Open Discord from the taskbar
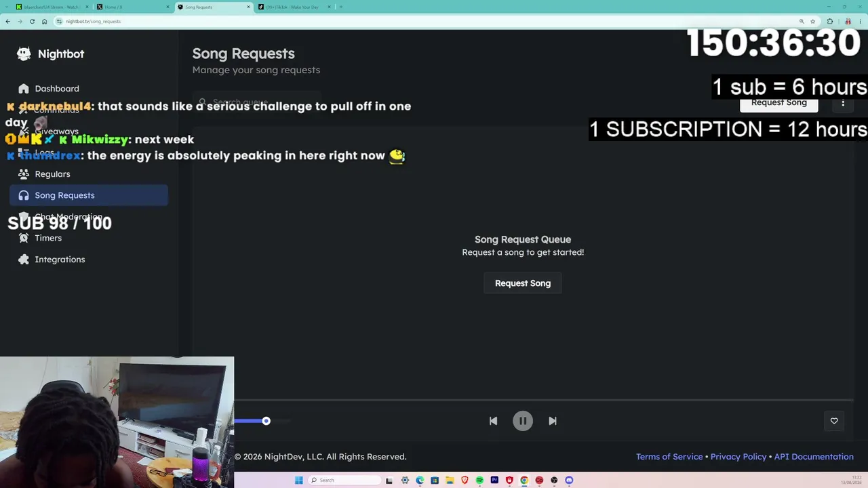Viewport: 868px width, 488px height. click(569, 481)
